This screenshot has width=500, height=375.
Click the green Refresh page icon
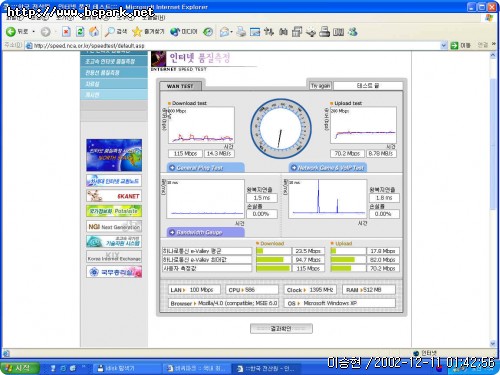tap(80, 32)
